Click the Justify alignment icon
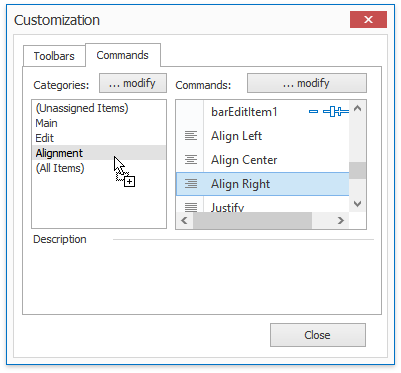This screenshot has height=373, width=401. click(x=191, y=207)
